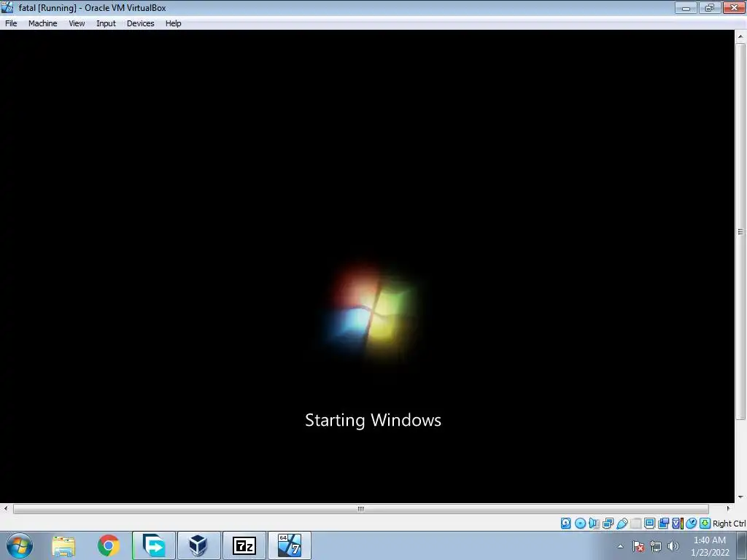This screenshot has height=560, width=747.
Task: Open the Help menu
Action: tap(174, 23)
